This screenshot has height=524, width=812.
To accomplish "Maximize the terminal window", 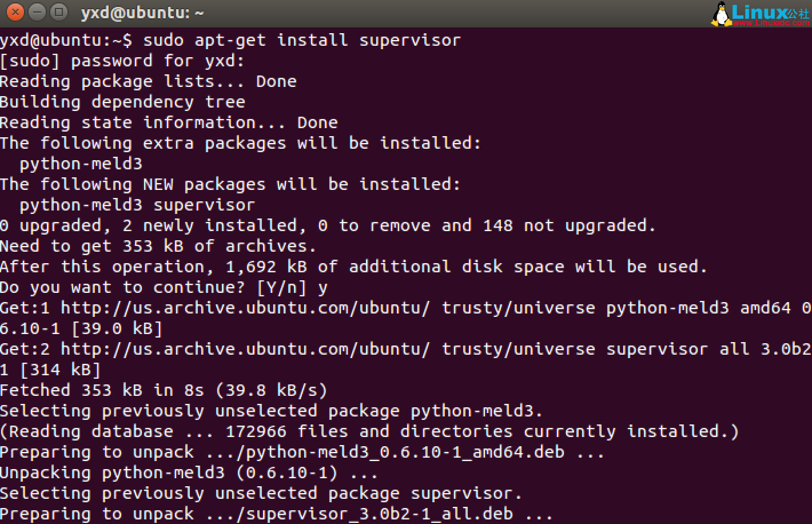I will point(58,12).
